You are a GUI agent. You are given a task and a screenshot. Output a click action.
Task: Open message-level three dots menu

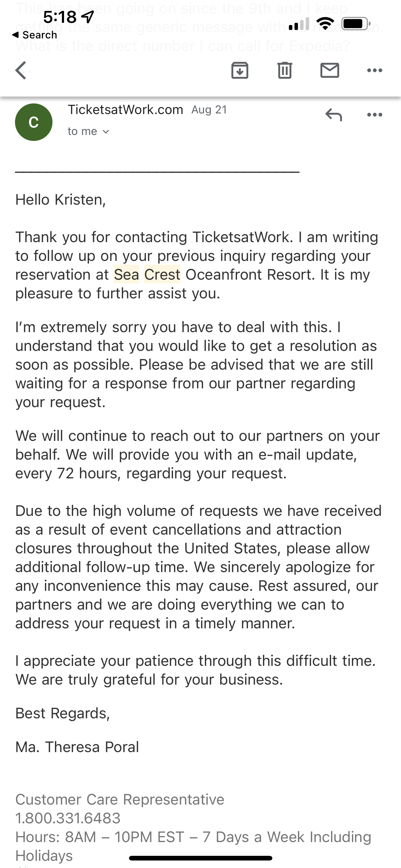click(x=374, y=115)
